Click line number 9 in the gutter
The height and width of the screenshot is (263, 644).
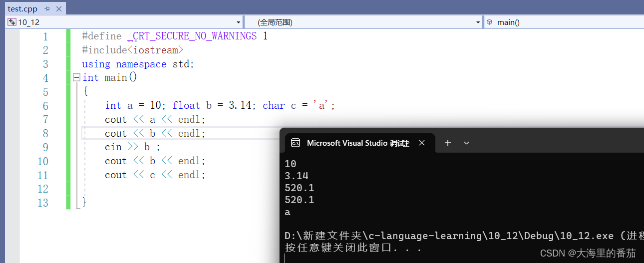coord(45,147)
